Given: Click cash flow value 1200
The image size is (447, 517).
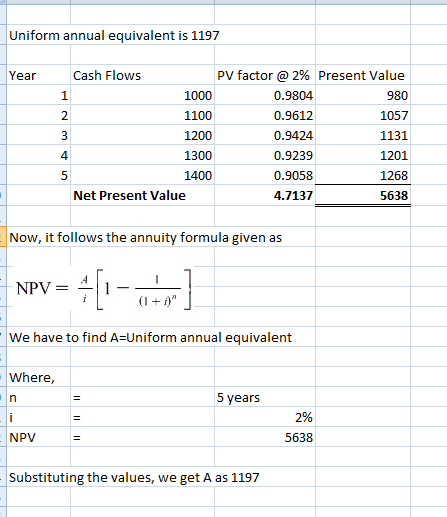Looking at the screenshot, I should (x=198, y=136).
